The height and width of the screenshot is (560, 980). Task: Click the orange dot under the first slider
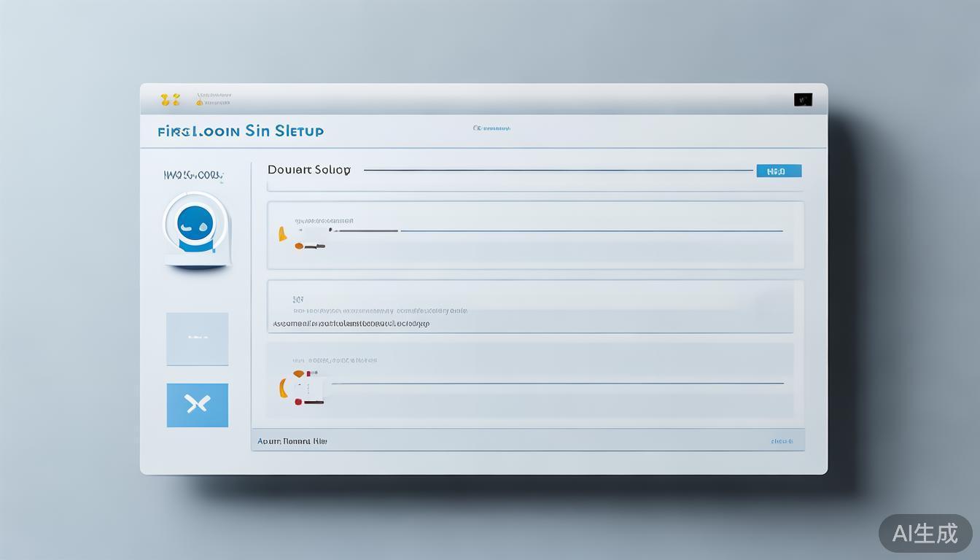pyautogui.click(x=299, y=246)
